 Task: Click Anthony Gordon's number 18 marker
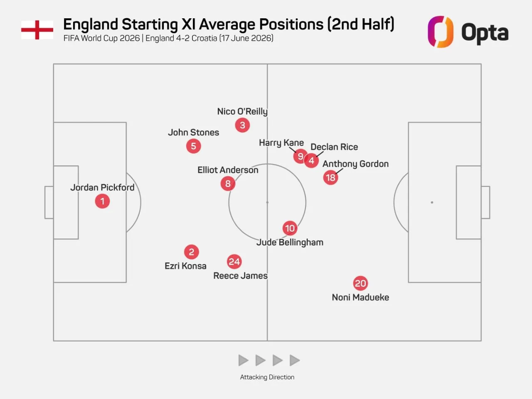[330, 177]
